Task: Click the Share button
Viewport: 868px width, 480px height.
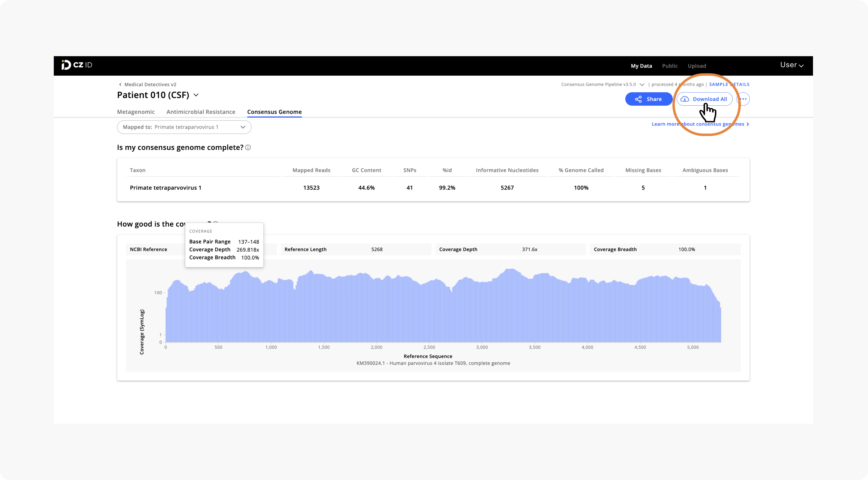Action: [648, 99]
